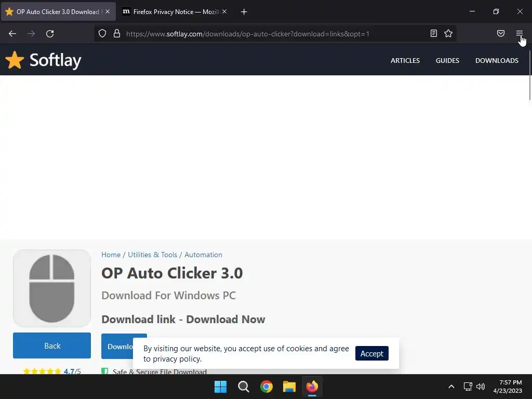Click the 'Download For Windows PC' subtitle
Viewport: 532px width, 399px height.
(x=169, y=296)
